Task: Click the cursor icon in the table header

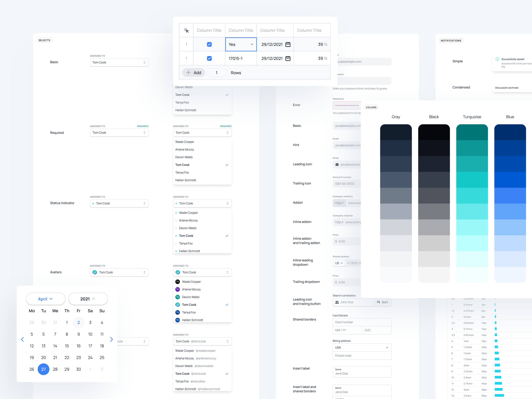Action: point(186,30)
